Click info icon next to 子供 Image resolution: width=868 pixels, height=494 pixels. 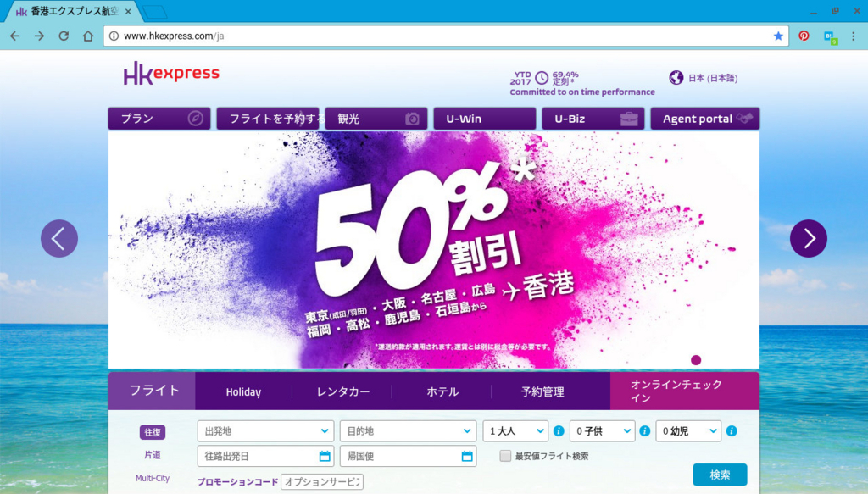click(645, 431)
